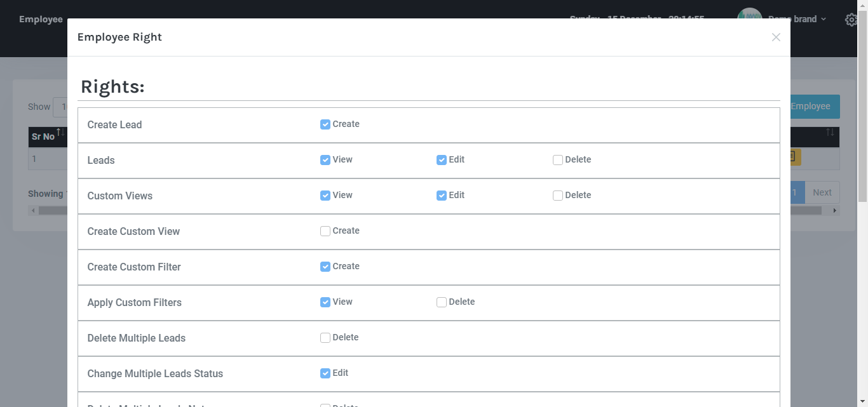The width and height of the screenshot is (868, 407).
Task: Click the right-side column sort arrows
Action: (830, 133)
